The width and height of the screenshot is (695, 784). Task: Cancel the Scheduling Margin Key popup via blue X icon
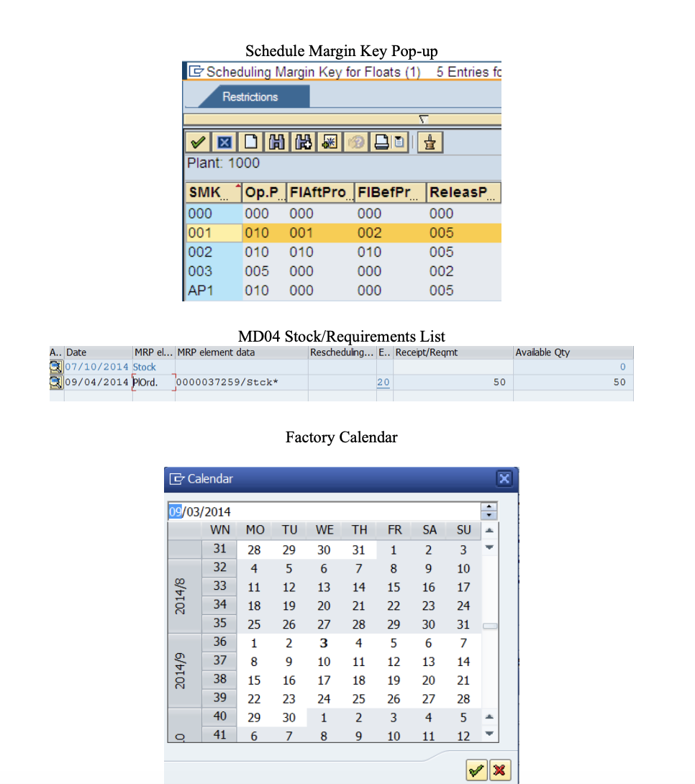point(224,142)
